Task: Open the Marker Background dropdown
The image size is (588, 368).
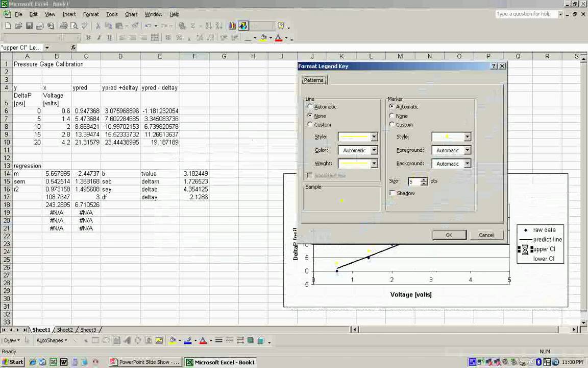Action: 467,164
